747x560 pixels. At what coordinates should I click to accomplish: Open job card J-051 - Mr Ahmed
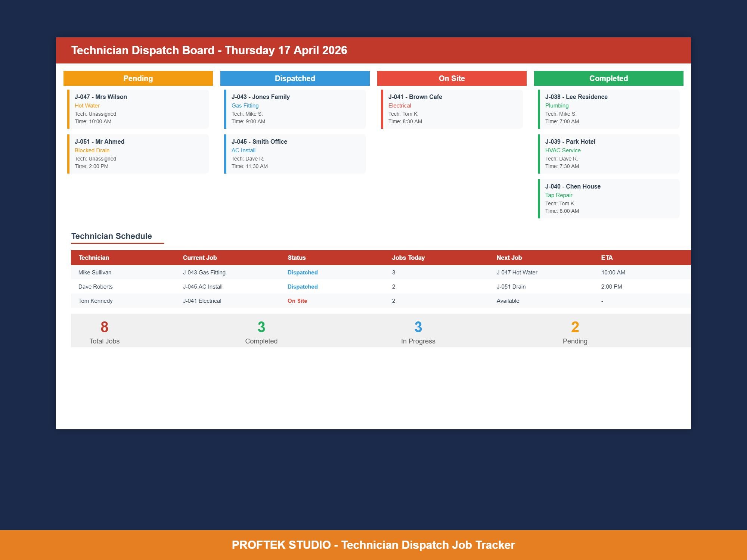pos(138,154)
